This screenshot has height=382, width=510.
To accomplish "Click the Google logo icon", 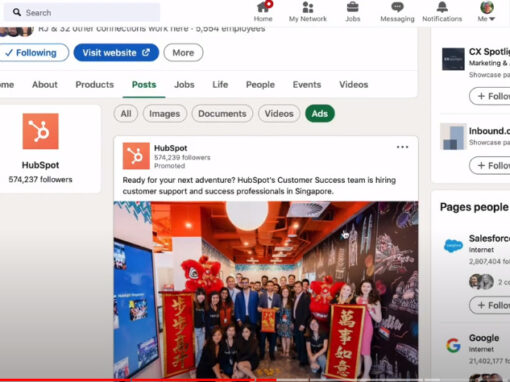I will (x=453, y=345).
